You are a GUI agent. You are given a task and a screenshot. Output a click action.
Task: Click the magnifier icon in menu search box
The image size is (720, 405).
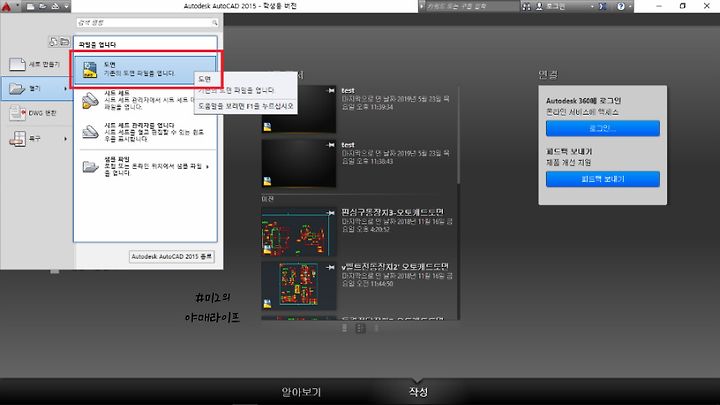[x=214, y=22]
